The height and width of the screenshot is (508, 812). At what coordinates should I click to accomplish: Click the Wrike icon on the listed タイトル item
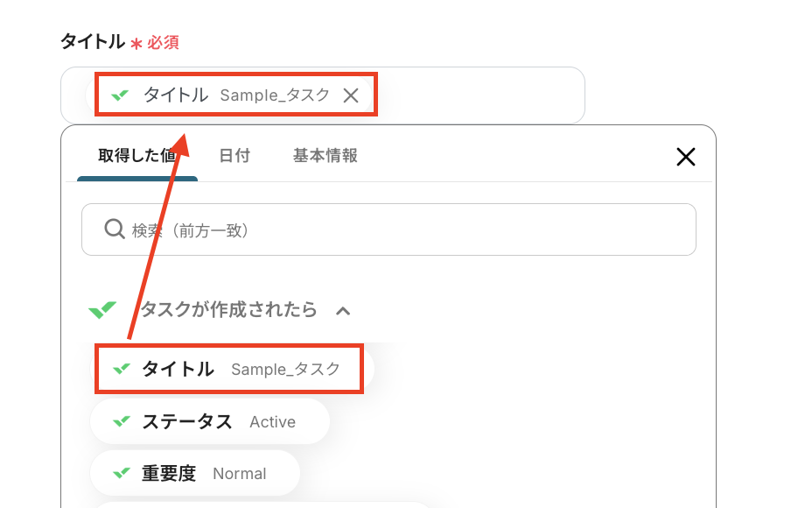click(121, 369)
